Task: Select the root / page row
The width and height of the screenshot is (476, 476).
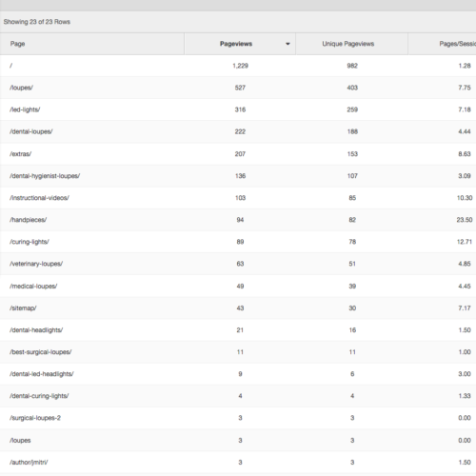Action: (x=238, y=66)
